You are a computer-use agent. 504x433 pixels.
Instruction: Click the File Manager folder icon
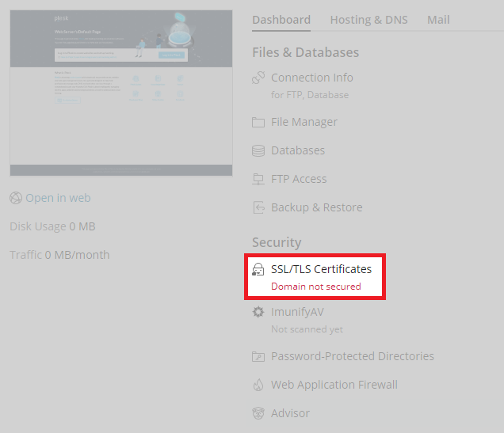pyautogui.click(x=258, y=122)
